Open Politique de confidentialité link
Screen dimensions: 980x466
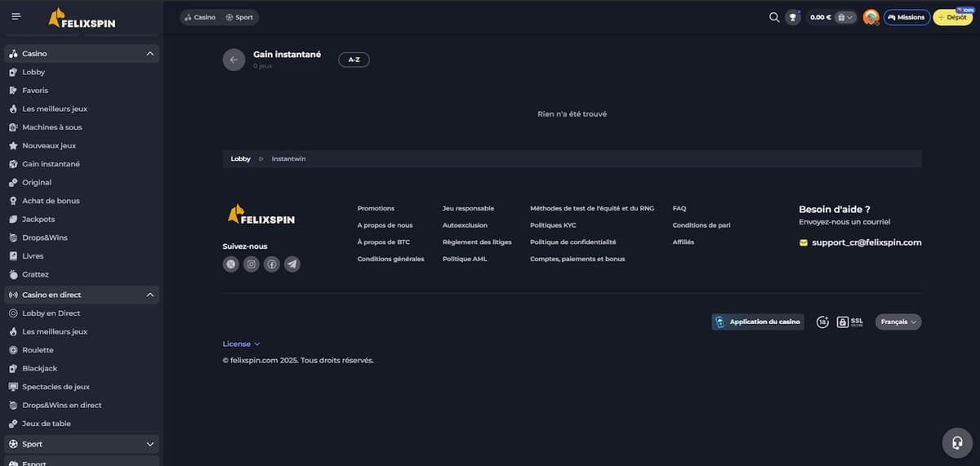pyautogui.click(x=573, y=242)
